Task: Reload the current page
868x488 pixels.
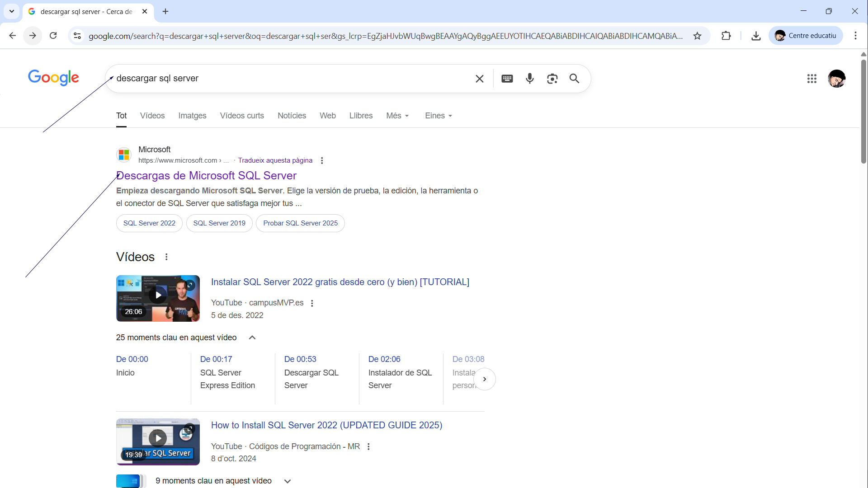Action: pyautogui.click(x=53, y=36)
